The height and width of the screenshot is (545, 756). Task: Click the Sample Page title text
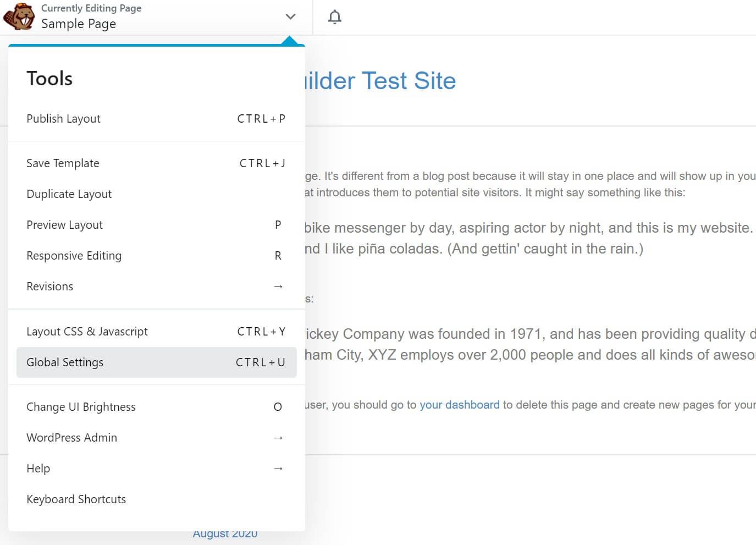pos(79,24)
